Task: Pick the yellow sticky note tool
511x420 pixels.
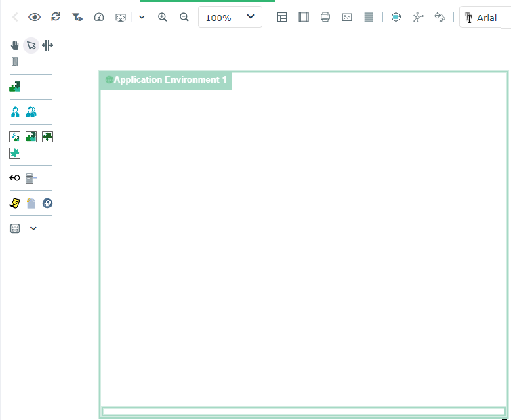Action: coord(15,203)
